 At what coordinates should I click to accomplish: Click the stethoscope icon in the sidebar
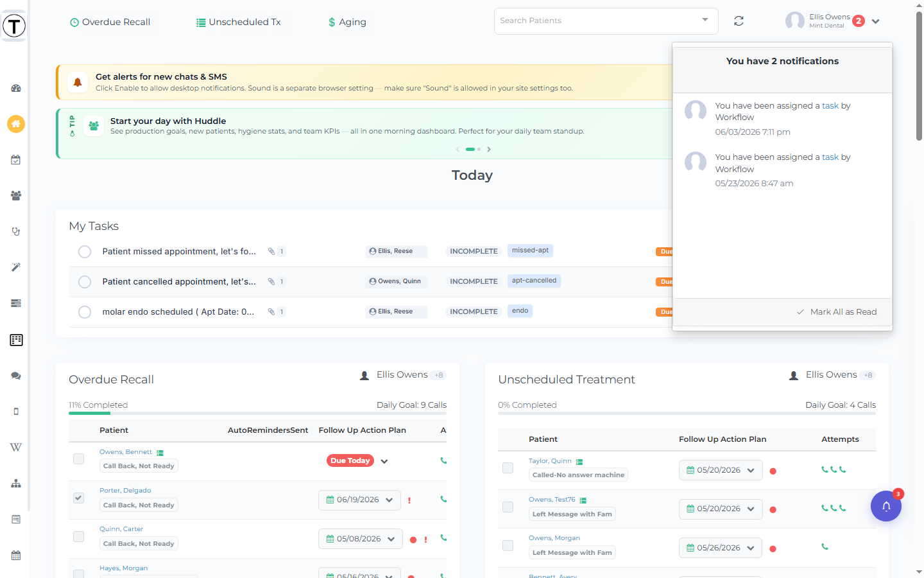(x=16, y=231)
